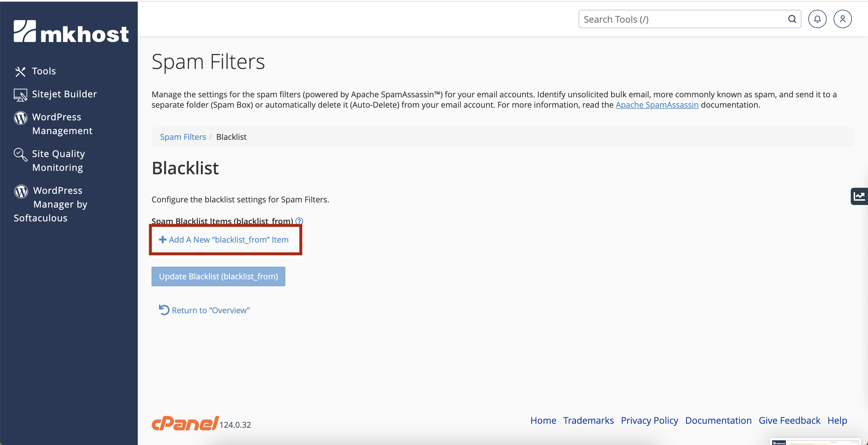Click Add A New blacklist_from Item
Viewport: 868px width, 445px height.
click(x=224, y=240)
